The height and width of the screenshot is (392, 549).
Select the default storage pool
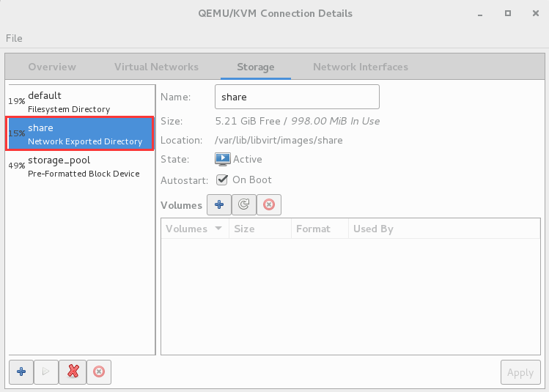(x=81, y=102)
